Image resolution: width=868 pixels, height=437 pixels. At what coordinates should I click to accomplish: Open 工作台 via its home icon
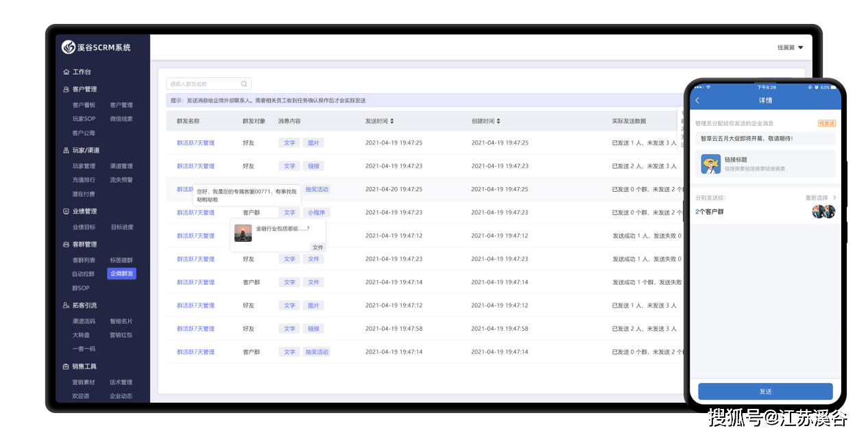[66, 72]
